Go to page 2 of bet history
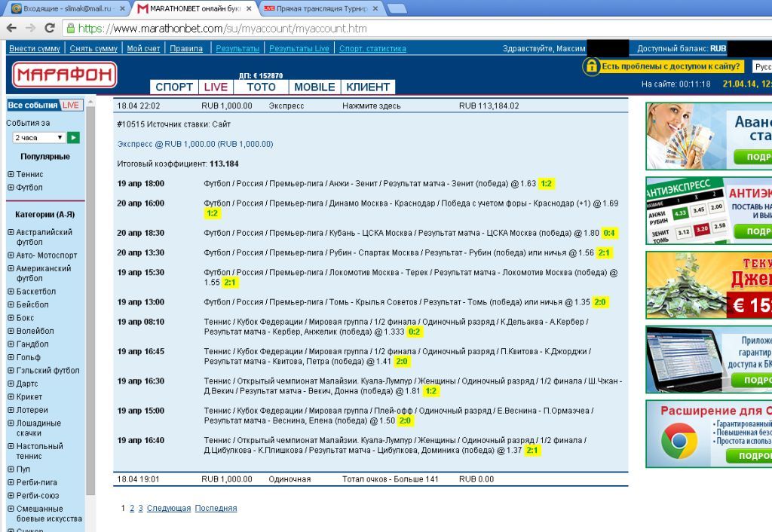772x532 pixels. [x=132, y=509]
